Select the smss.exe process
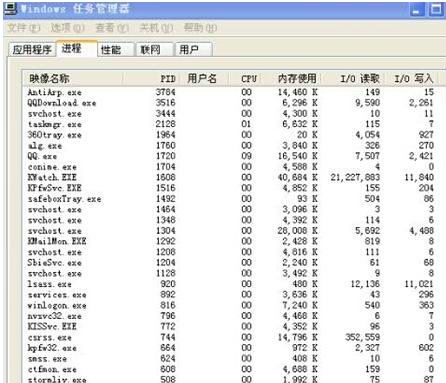 tap(231, 359)
